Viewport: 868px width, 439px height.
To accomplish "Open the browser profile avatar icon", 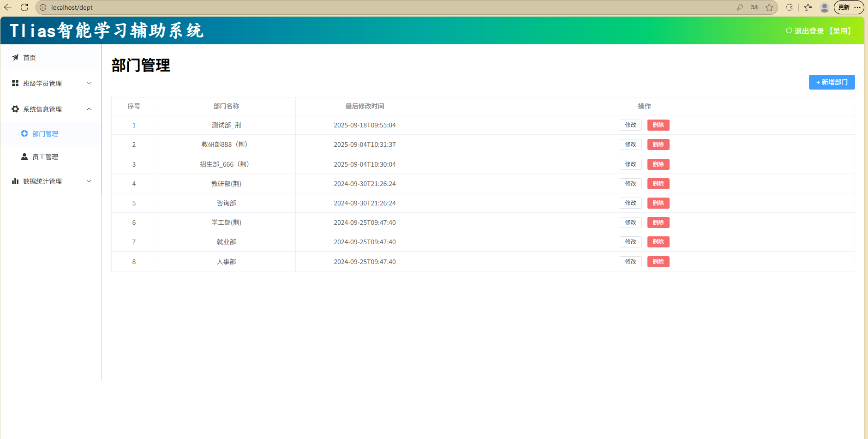I will pos(824,7).
